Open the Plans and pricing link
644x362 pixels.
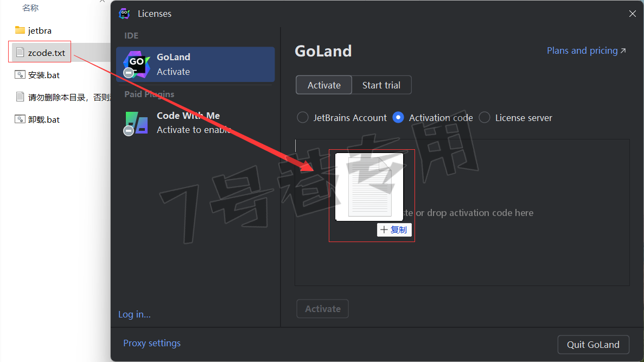pos(586,50)
